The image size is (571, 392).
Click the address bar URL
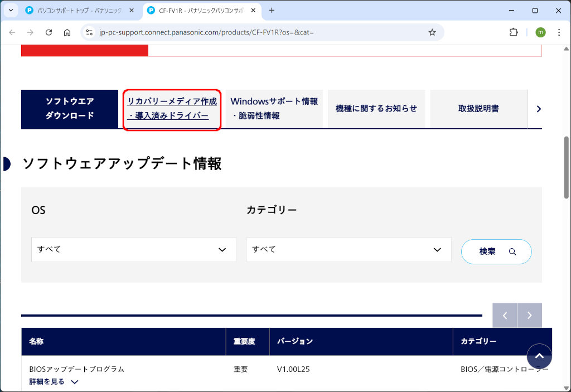(206, 32)
